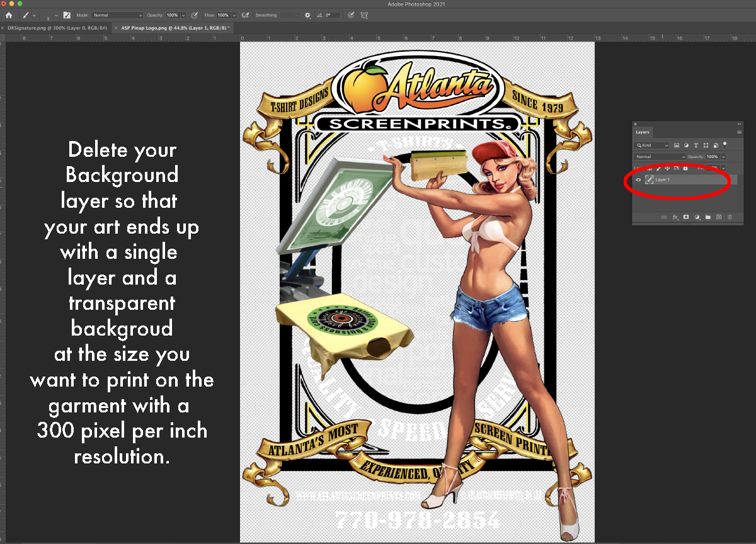Switch to DRSignature.png document tab
756x544 pixels.
click(x=57, y=28)
